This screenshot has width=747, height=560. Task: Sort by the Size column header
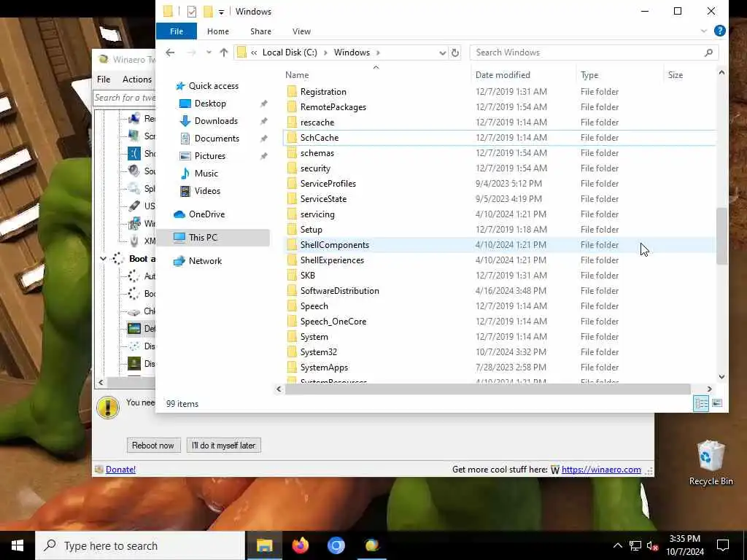pos(675,75)
